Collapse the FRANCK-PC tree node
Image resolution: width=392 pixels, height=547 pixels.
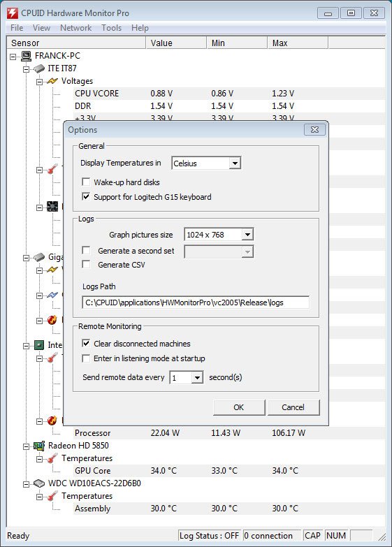point(13,56)
